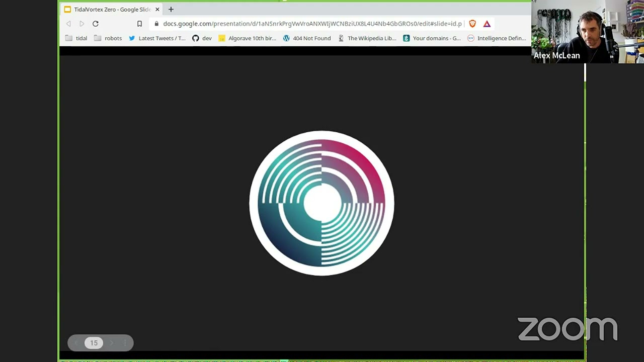
Task: Go back with the browser back arrow
Action: [x=68, y=24]
